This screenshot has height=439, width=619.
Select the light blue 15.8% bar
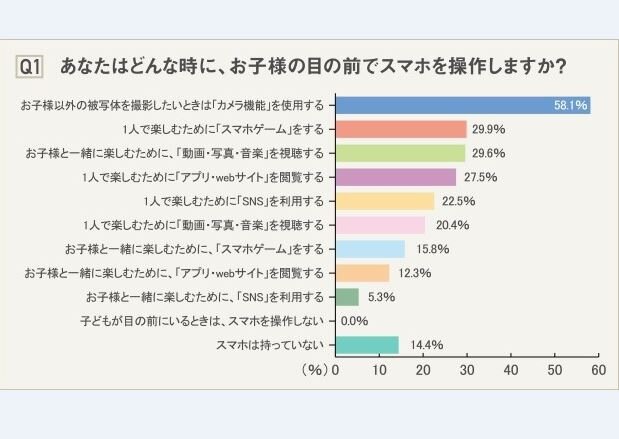[370, 249]
